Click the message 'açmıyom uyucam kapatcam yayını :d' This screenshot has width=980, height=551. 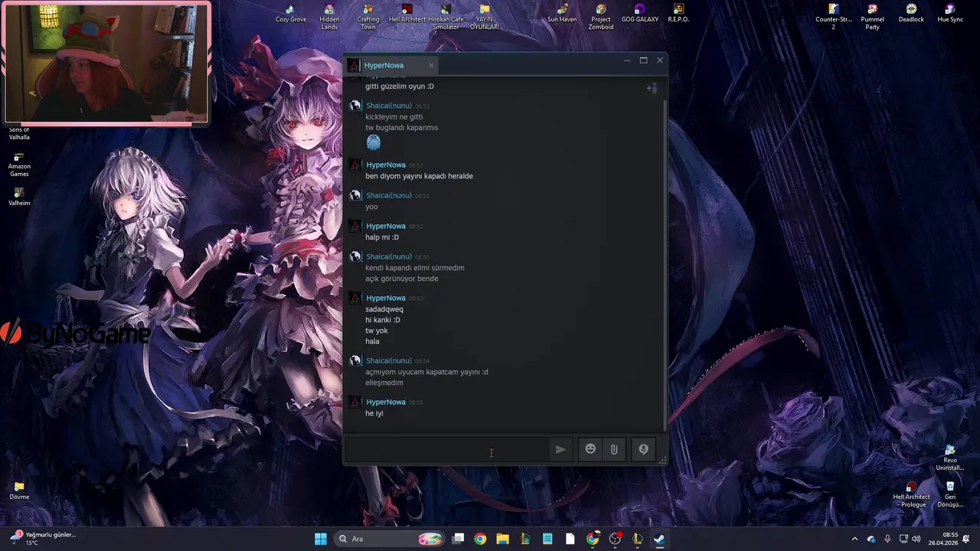pyautogui.click(x=426, y=372)
